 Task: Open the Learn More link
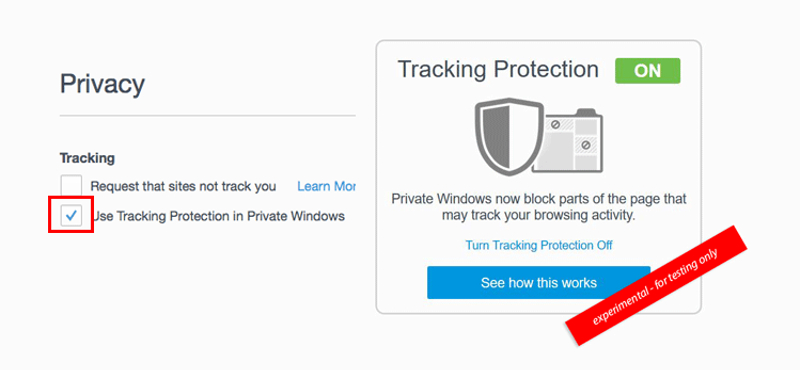pos(326,186)
